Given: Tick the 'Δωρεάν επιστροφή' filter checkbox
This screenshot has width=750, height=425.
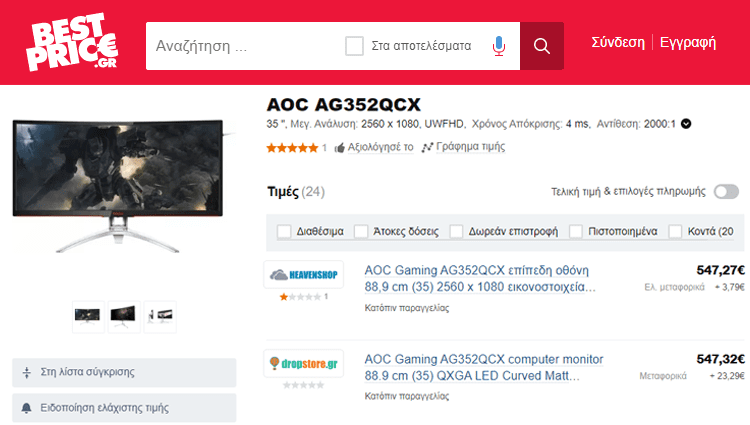Looking at the screenshot, I should click(x=456, y=231).
